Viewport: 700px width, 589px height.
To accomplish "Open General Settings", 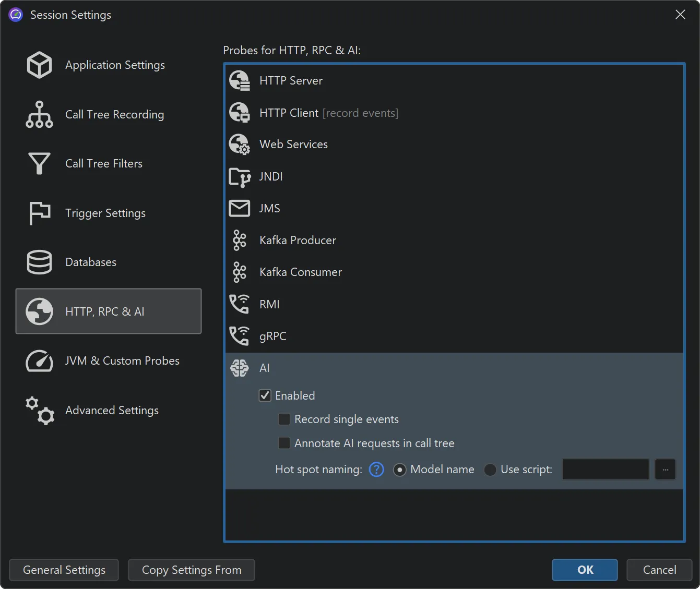I will (x=64, y=570).
